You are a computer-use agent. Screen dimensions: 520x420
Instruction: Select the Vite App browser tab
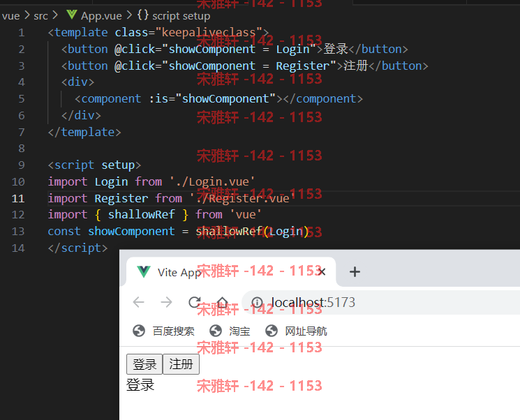231,272
